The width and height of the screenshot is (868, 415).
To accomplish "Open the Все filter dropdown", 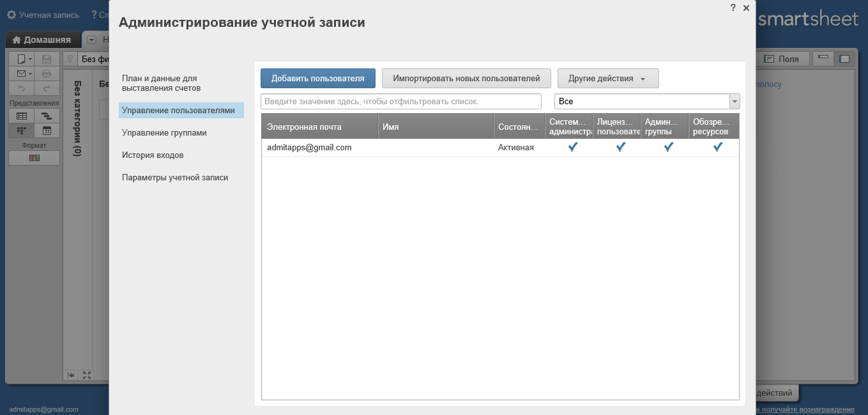I will 734,101.
